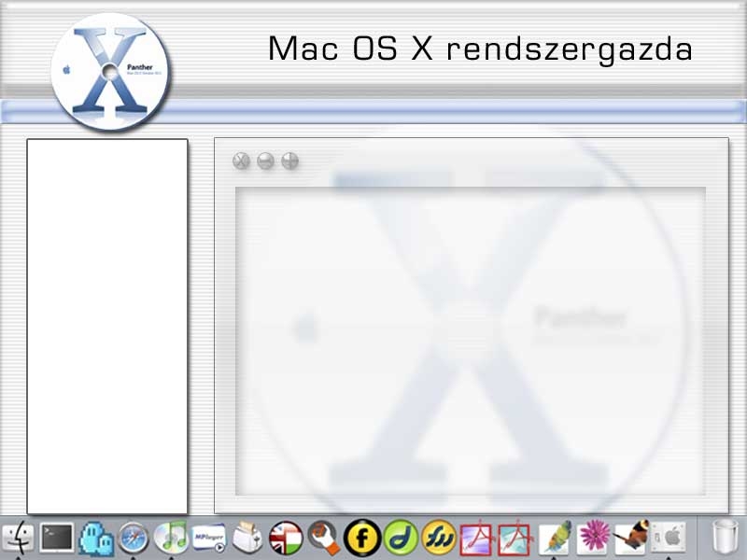This screenshot has height=560, width=747.
Task: Launch Safari compass icon in the Dock
Action: click(134, 539)
